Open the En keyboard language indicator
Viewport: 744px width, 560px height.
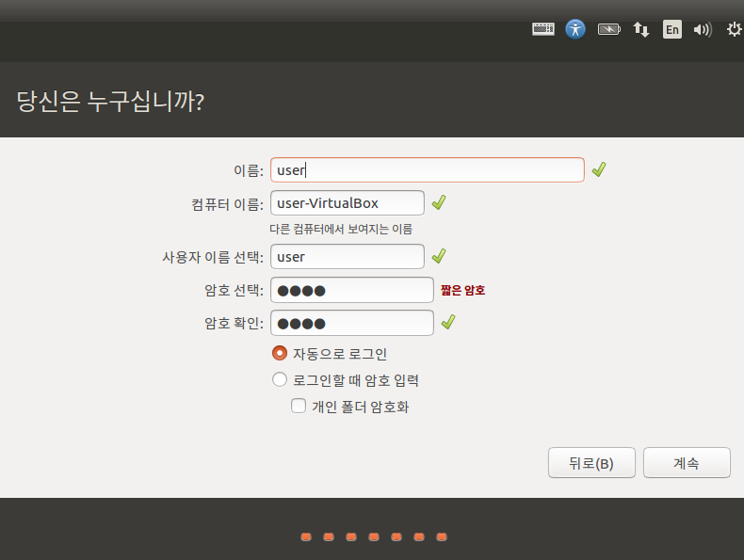pos(671,29)
